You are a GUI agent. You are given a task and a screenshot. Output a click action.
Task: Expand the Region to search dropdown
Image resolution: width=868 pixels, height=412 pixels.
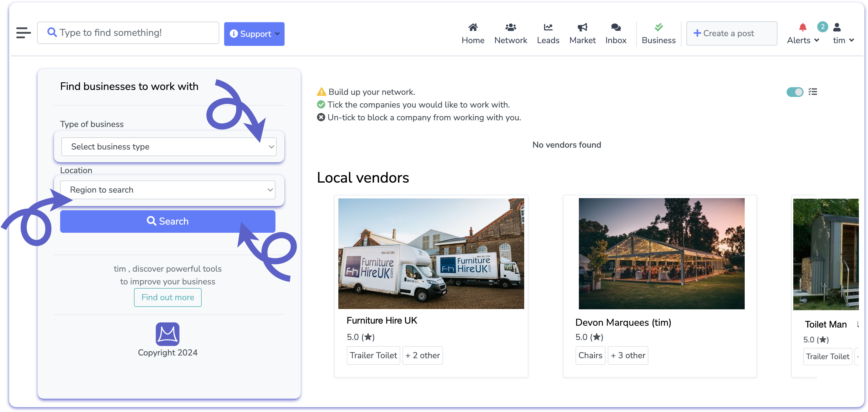coord(168,190)
